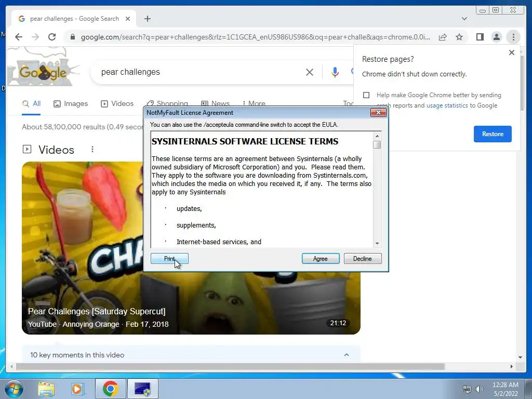Viewport: 532px width, 399px height.
Task: Click the NotMyFault taskbar icon
Action: pos(143,389)
